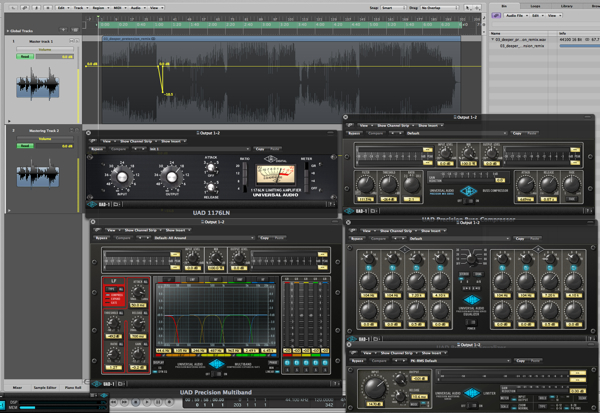Toggle first band enable button in Multiband
Screen dimensions: 600x413
pyautogui.click(x=287, y=362)
